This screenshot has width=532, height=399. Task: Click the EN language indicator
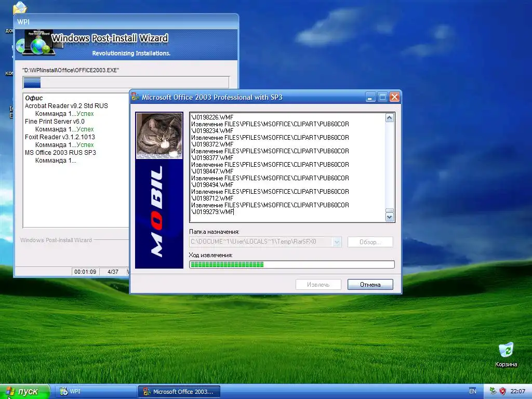tap(472, 391)
